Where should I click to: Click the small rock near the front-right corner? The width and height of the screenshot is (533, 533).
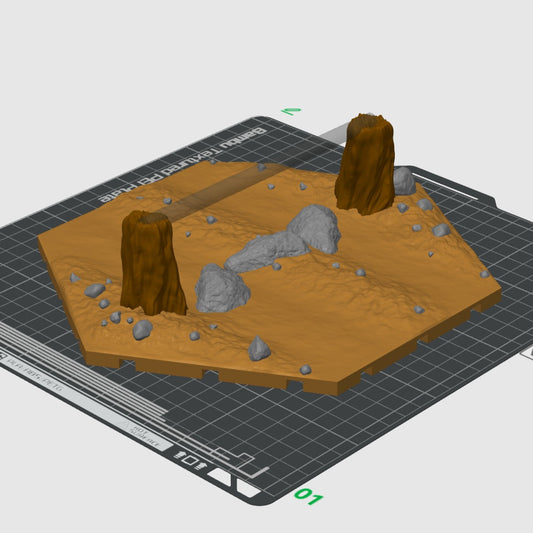click(305, 369)
